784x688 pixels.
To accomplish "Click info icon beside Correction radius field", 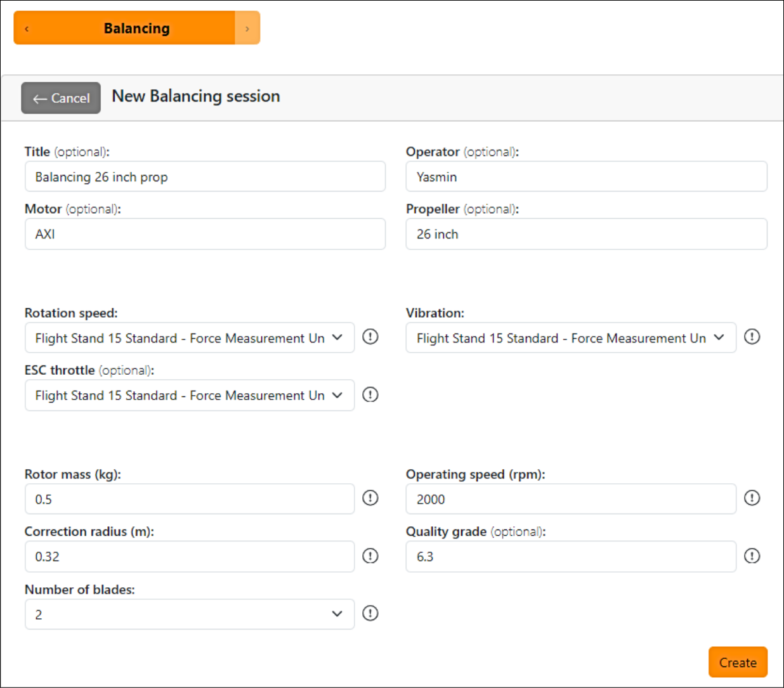I will [370, 556].
